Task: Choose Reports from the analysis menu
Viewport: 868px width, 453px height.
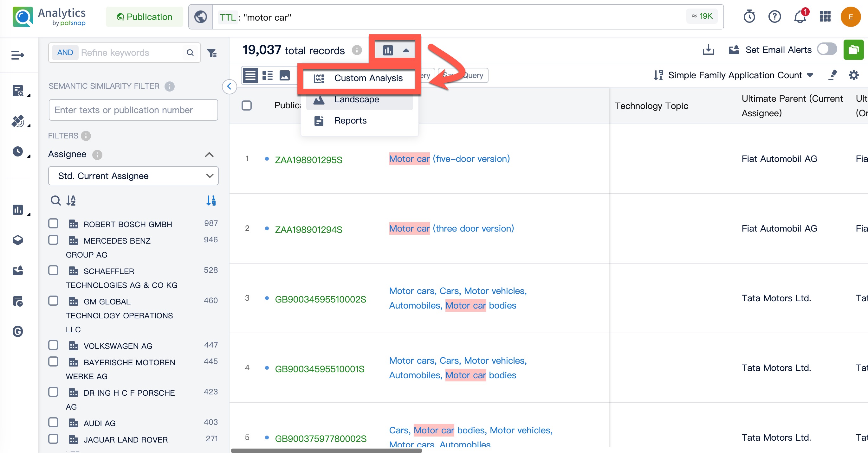Action: click(x=350, y=121)
